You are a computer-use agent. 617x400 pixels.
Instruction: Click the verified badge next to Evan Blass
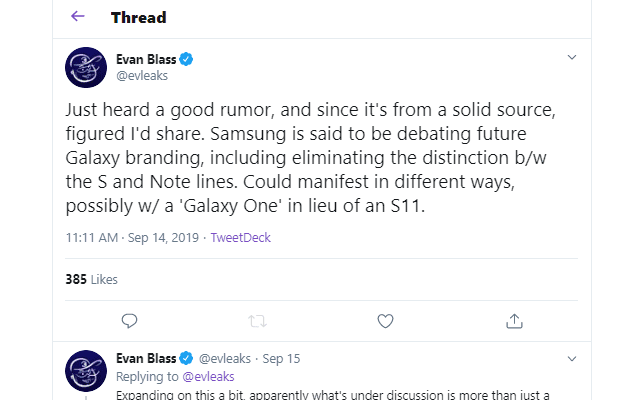[186, 59]
